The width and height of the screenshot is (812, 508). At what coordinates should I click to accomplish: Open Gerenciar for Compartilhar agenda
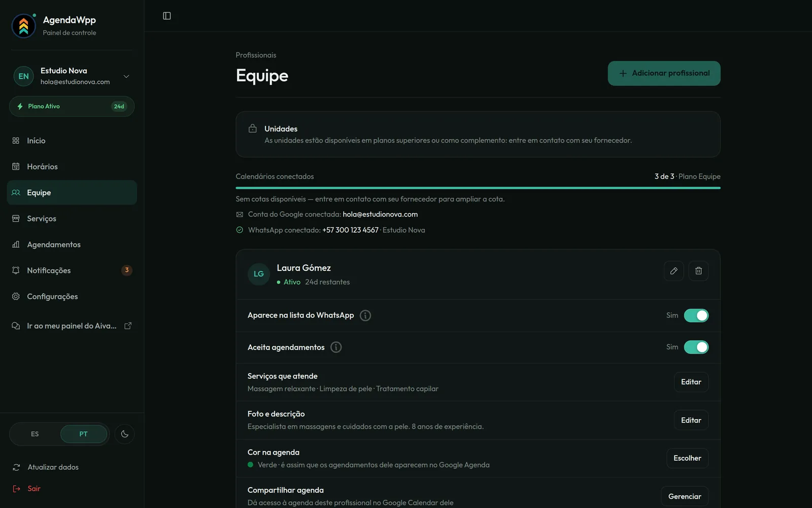pos(685,496)
